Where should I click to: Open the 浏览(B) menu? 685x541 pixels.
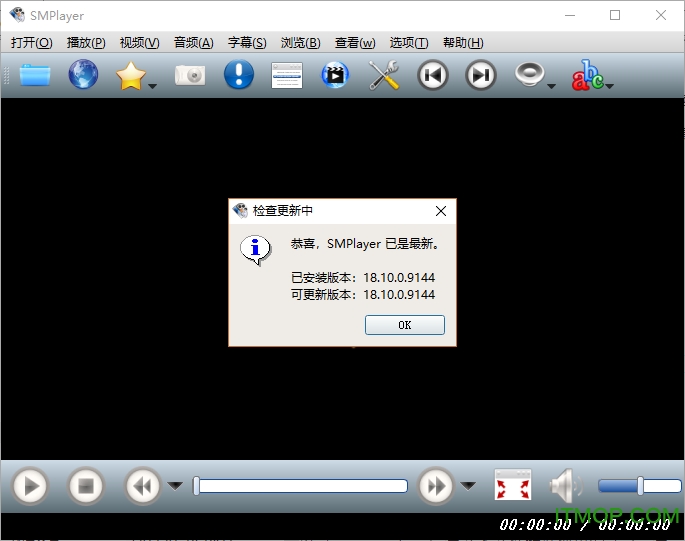point(301,43)
